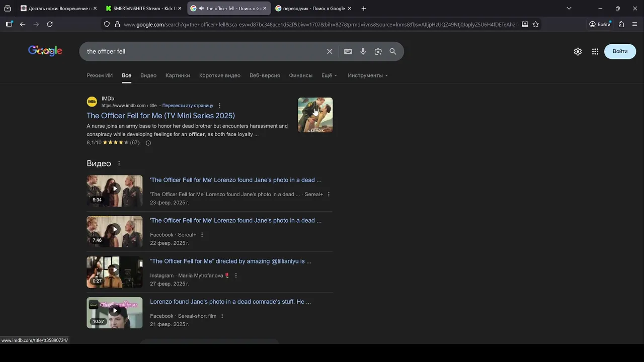The width and height of the screenshot is (644, 362).
Task: Switch to переводчик search tab
Action: [313, 9]
